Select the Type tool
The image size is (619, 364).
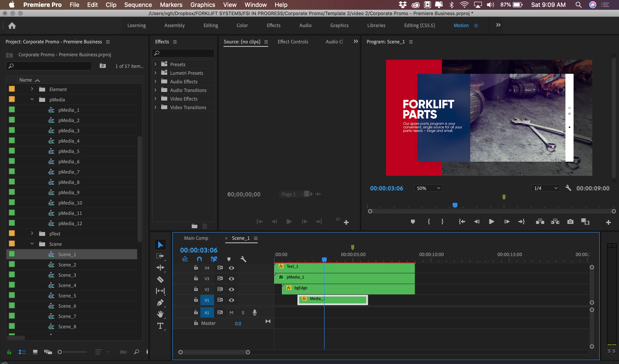pos(160,326)
